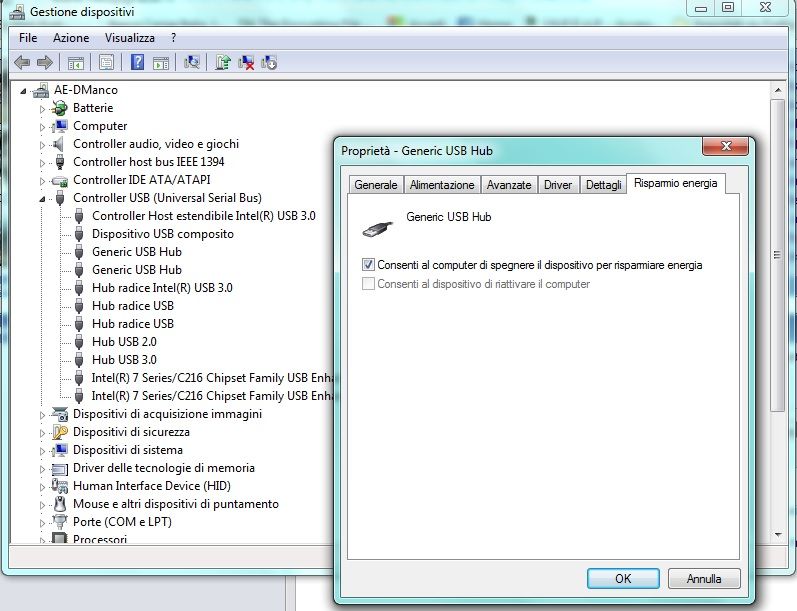The width and height of the screenshot is (797, 611).
Task: Expand the Batterie device category
Action: coord(43,108)
